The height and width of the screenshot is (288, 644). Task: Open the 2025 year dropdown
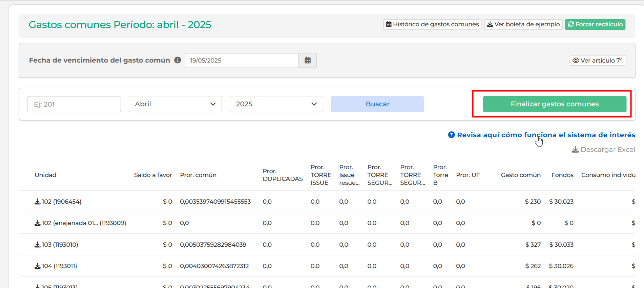click(276, 104)
